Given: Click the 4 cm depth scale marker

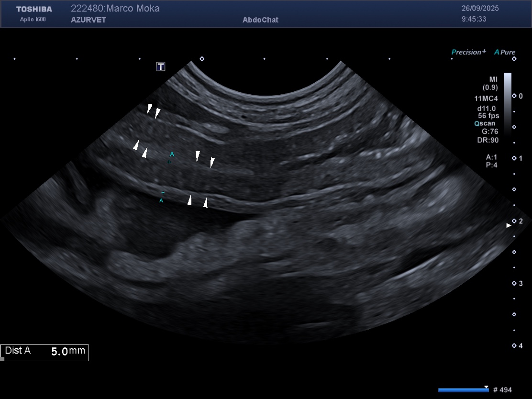Looking at the screenshot, I should point(514,345).
